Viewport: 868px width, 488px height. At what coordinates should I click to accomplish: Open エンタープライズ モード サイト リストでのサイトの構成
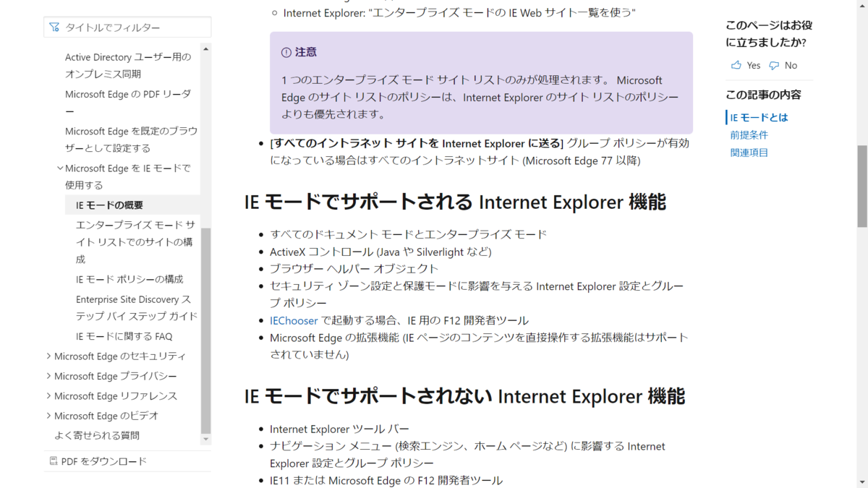pyautogui.click(x=135, y=242)
